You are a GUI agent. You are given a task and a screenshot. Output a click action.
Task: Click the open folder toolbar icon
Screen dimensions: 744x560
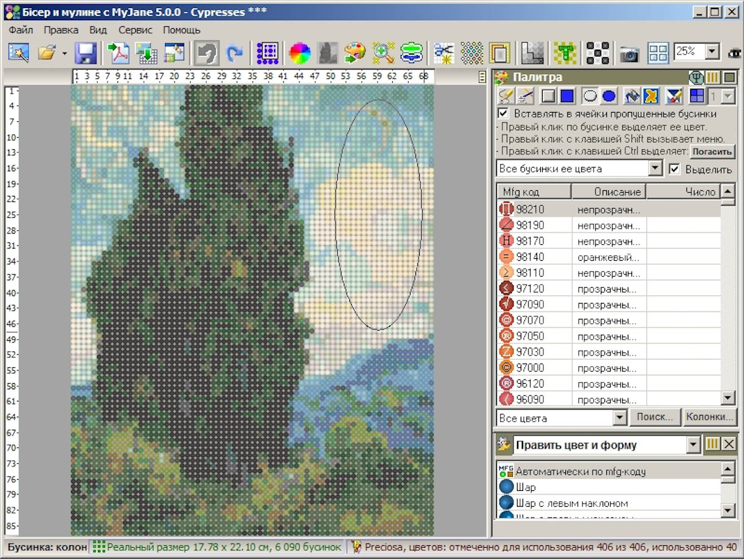click(x=47, y=53)
